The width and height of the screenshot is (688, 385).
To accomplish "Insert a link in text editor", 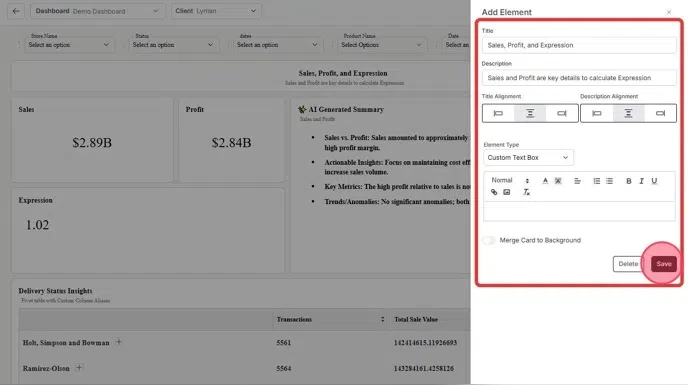I will pyautogui.click(x=494, y=192).
